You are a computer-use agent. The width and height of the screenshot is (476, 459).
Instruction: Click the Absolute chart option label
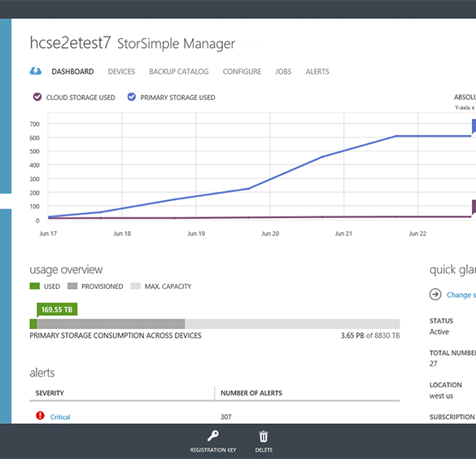465,97
